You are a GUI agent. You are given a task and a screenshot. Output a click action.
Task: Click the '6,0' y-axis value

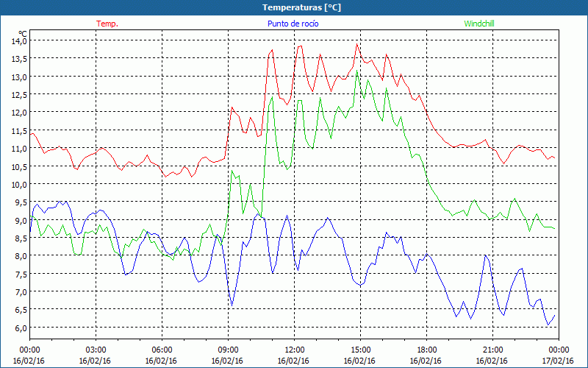point(21,328)
